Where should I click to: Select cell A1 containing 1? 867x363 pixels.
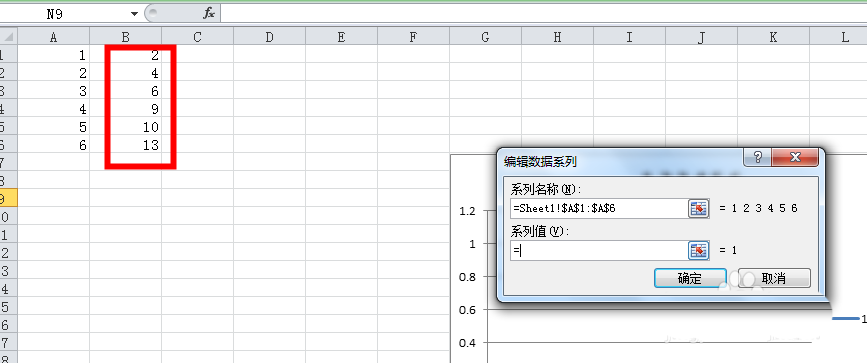point(54,54)
